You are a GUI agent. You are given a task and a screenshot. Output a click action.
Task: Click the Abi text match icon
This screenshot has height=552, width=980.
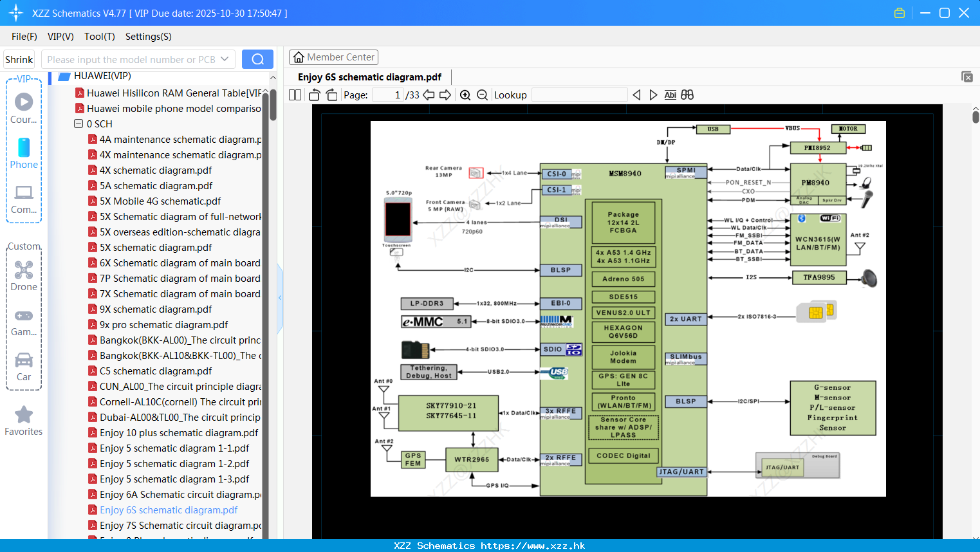[x=670, y=95]
